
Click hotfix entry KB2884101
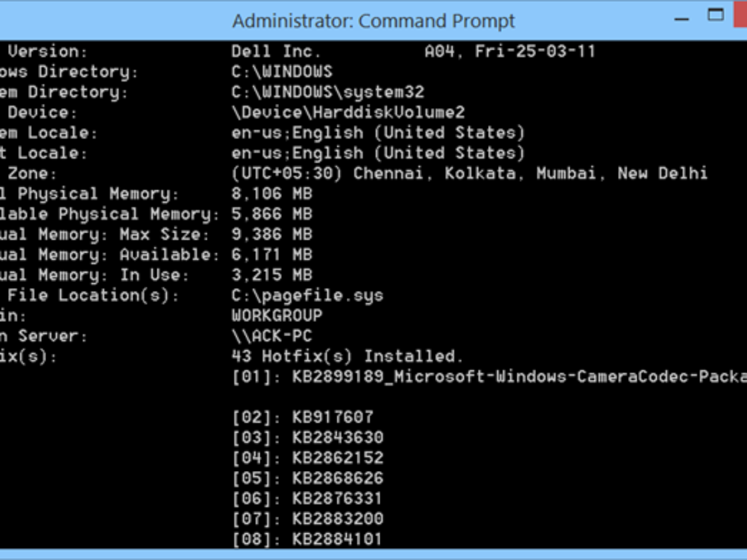(x=337, y=539)
